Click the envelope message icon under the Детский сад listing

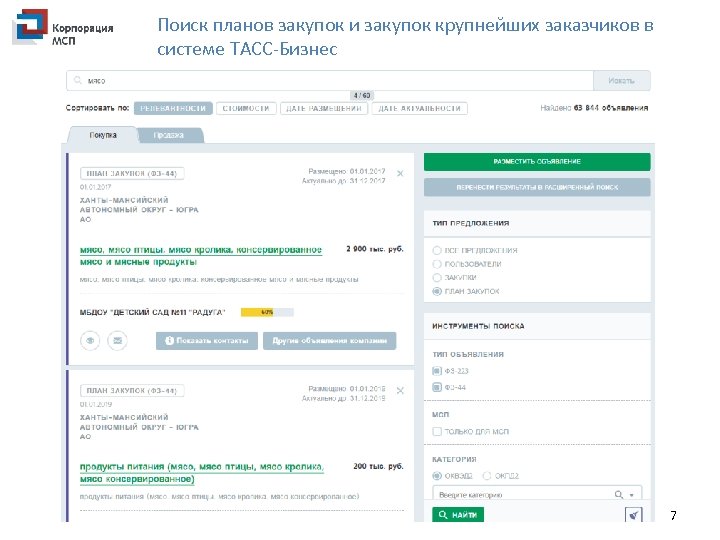(x=118, y=341)
